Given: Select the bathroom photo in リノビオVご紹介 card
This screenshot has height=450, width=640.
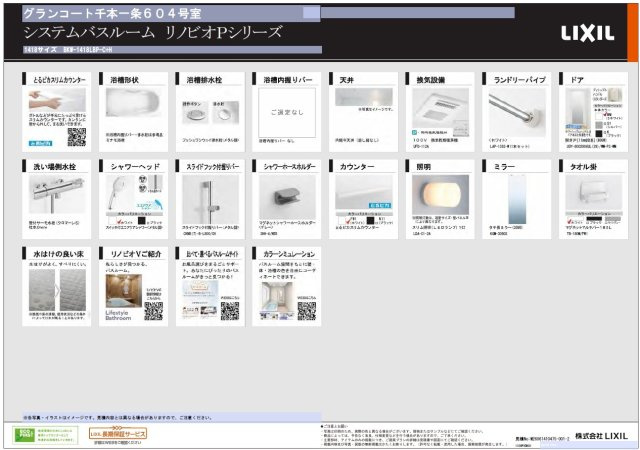Looking at the screenshot, I should [124, 290].
